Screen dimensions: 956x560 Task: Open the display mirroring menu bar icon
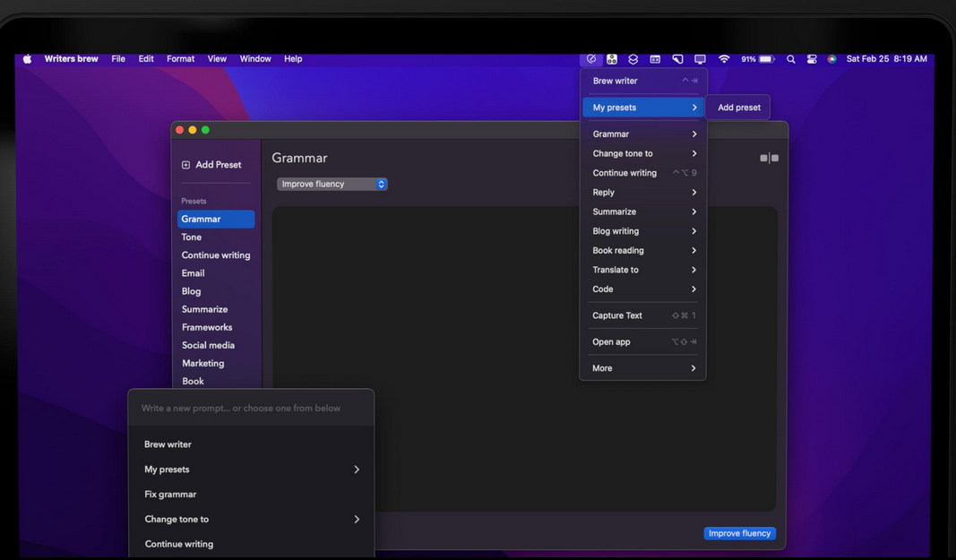[700, 59]
